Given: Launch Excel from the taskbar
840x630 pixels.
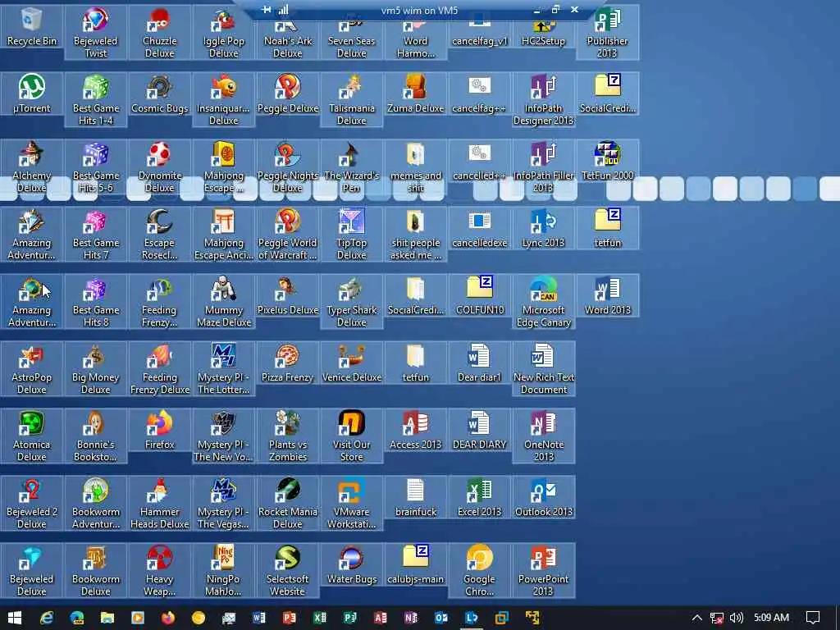Looking at the screenshot, I should 320,618.
